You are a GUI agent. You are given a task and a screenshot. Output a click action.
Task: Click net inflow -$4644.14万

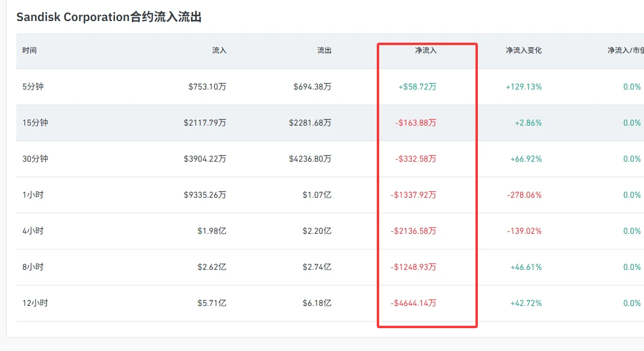[413, 303]
